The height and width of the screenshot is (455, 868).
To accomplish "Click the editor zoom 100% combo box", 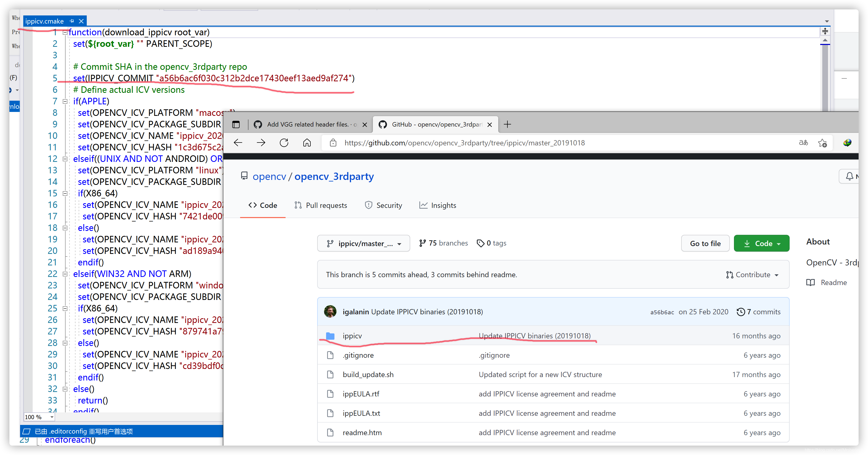I will (x=39, y=417).
